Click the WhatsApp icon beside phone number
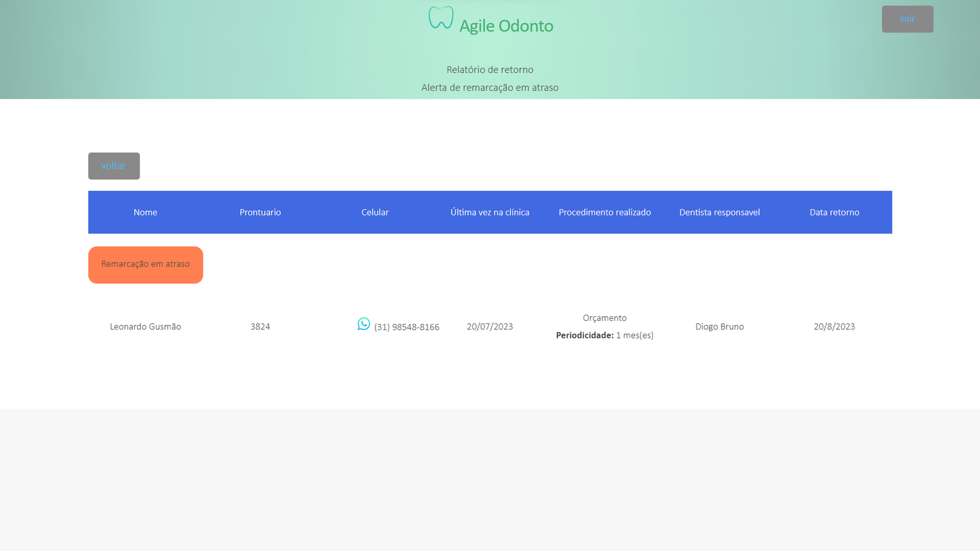 click(x=364, y=324)
